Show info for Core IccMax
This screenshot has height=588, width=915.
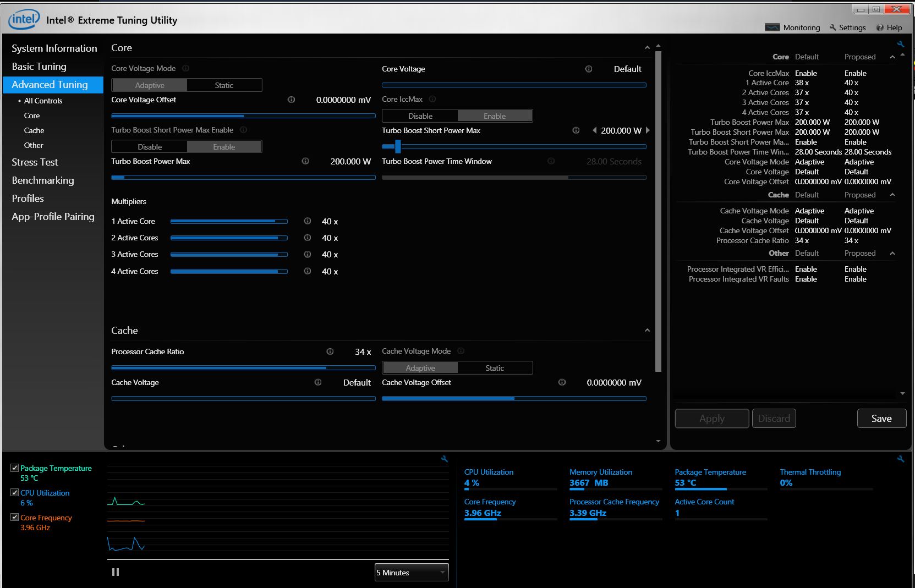click(x=432, y=99)
